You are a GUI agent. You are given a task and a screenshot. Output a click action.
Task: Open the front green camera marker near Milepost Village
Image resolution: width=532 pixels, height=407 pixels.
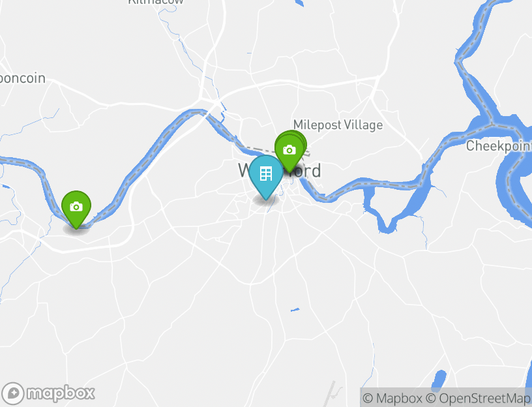pos(289,151)
